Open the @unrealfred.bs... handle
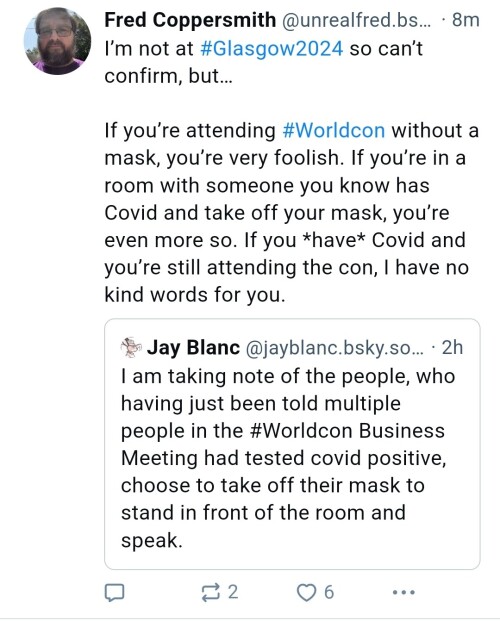500x621 pixels. pos(355,20)
